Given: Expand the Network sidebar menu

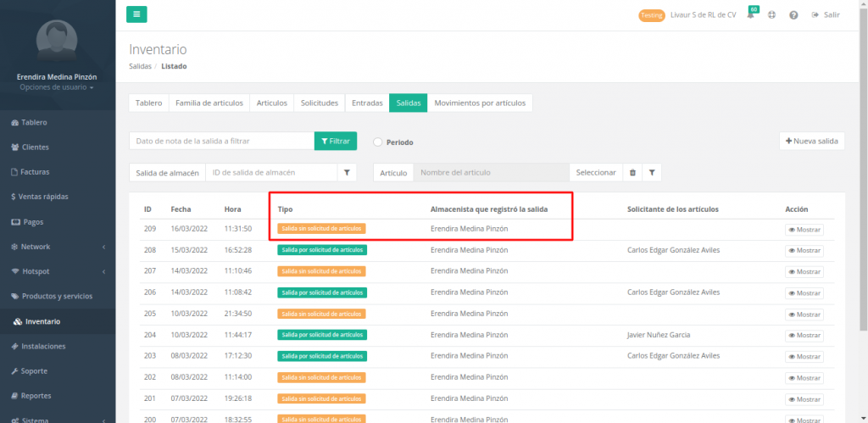Looking at the screenshot, I should point(57,247).
